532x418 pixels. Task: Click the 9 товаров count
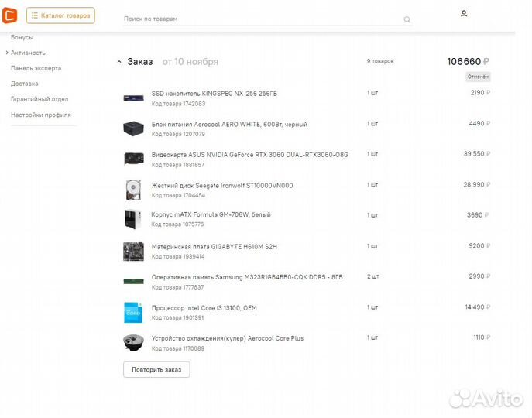tap(380, 61)
